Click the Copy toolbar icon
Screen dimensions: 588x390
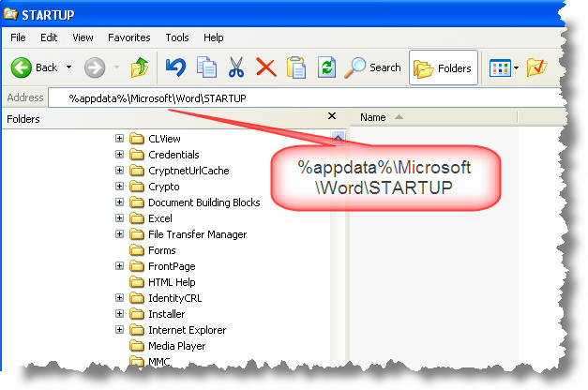(206, 67)
